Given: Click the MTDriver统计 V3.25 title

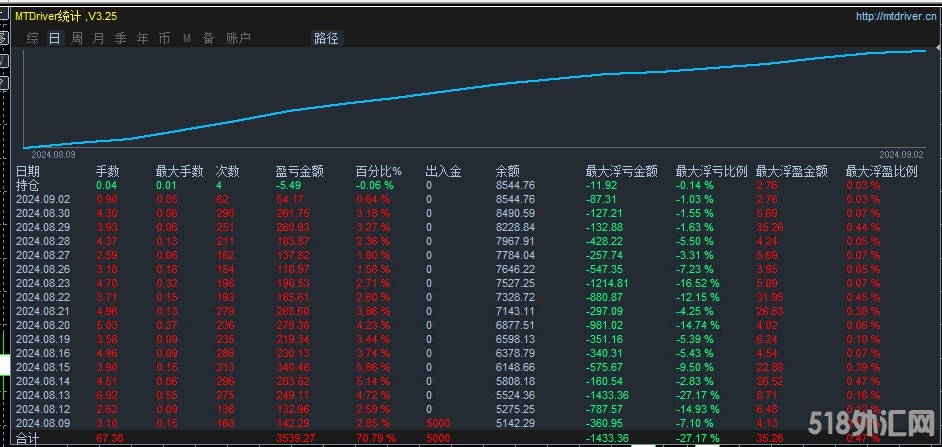Looking at the screenshot, I should coord(66,16).
